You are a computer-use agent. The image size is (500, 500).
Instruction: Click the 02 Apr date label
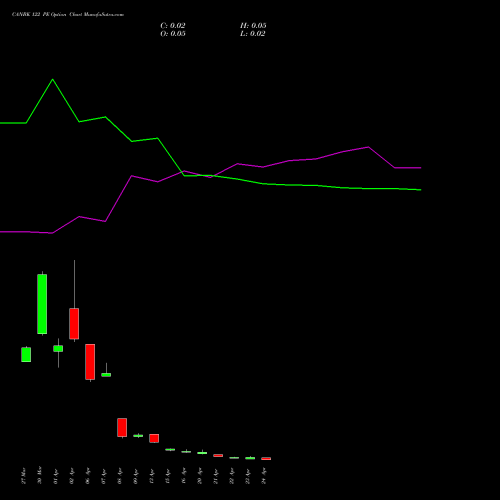pyautogui.click(x=72, y=476)
